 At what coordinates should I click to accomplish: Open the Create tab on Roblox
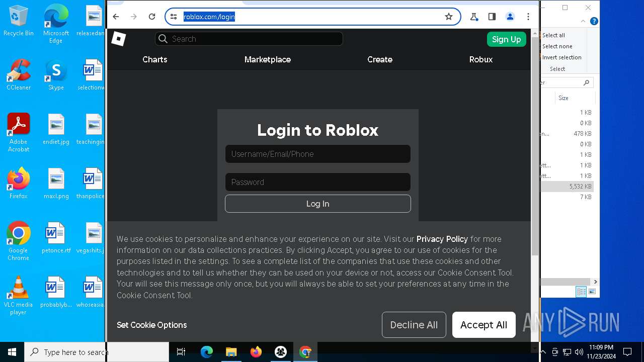[x=380, y=59]
